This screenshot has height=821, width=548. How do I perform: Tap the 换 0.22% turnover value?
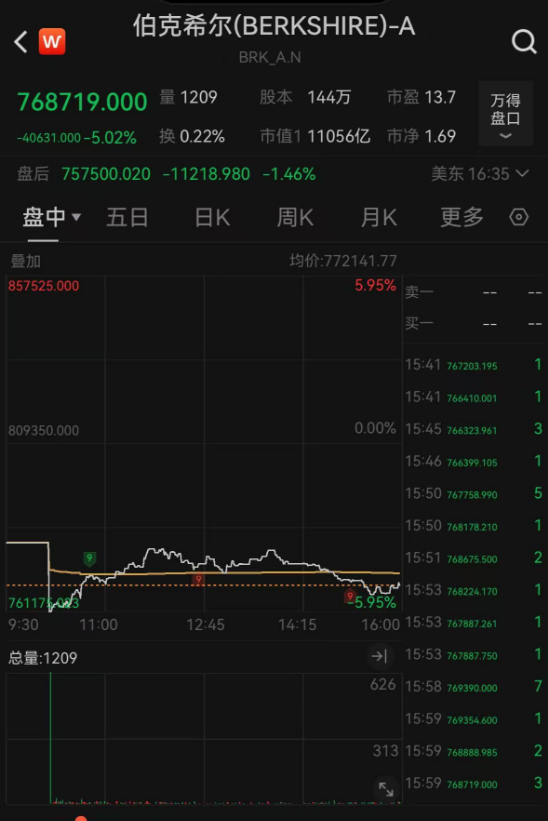(192, 137)
